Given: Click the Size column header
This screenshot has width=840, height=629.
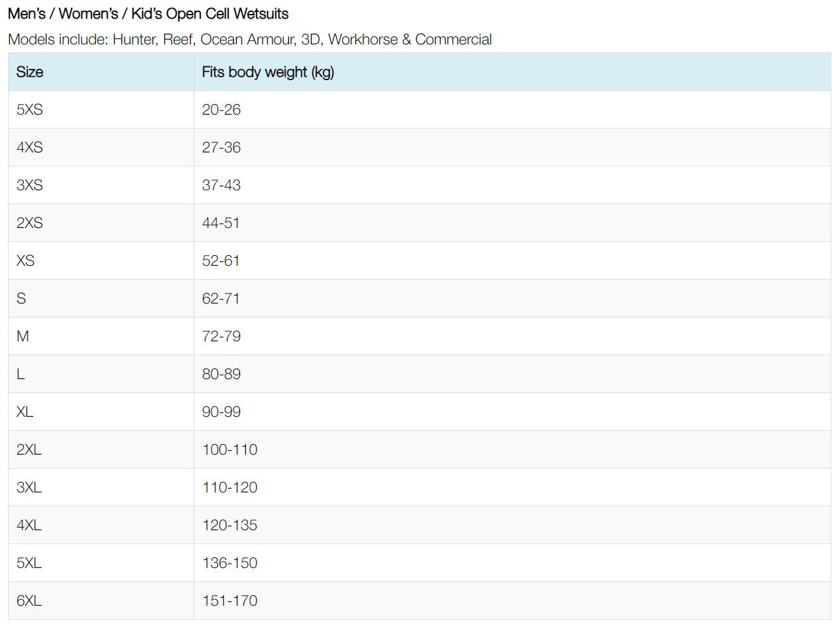Looking at the screenshot, I should coord(30,72).
